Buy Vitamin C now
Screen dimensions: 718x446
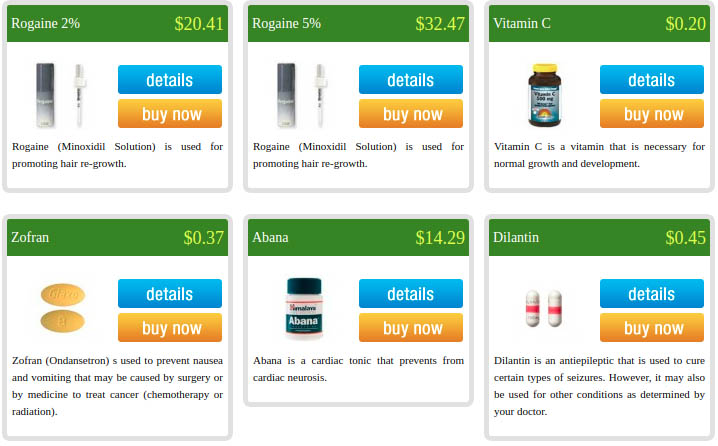(652, 114)
